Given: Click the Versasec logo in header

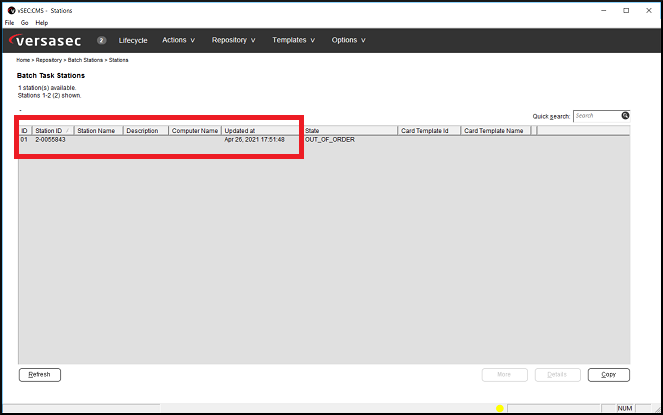Looking at the screenshot, I should point(47,40).
